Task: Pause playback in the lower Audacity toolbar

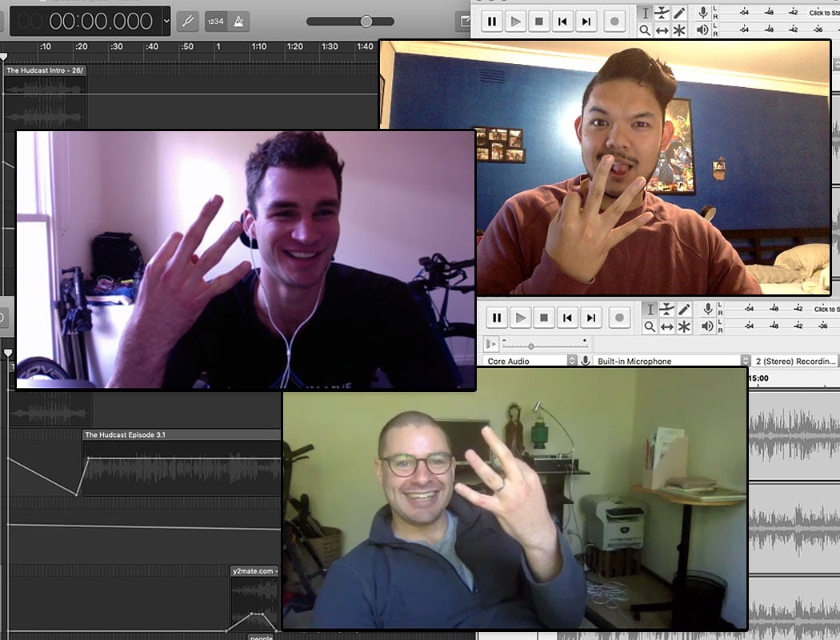Action: 497,318
